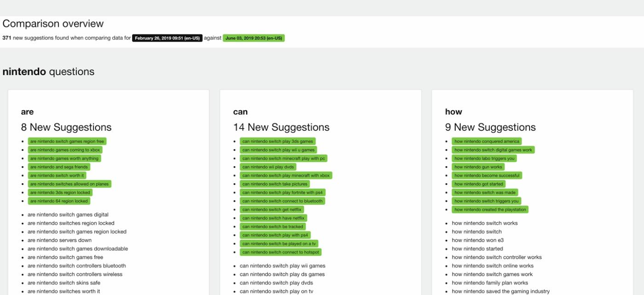Click 'how nintendo become successful'
Screen dimensions: 644x295
point(487,175)
